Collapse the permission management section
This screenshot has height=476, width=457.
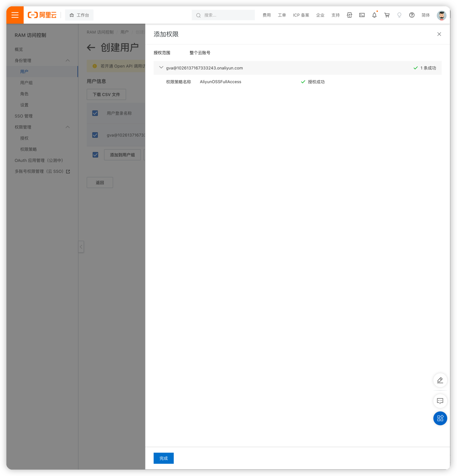[68, 127]
